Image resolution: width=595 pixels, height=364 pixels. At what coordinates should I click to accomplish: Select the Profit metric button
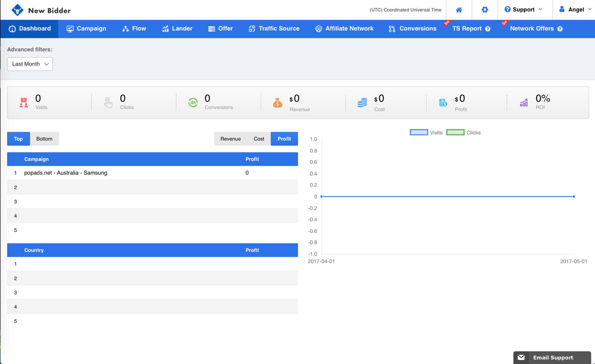[284, 139]
